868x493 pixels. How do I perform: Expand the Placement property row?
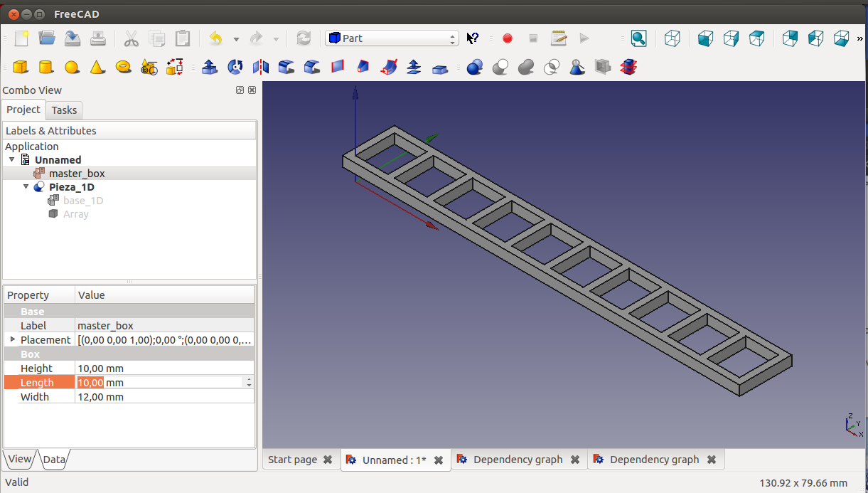pyautogui.click(x=13, y=339)
